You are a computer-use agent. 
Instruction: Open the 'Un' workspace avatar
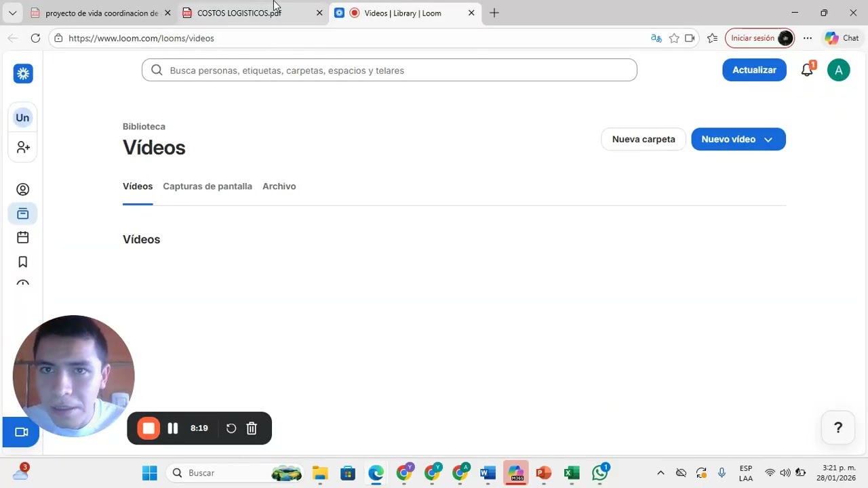pos(22,117)
